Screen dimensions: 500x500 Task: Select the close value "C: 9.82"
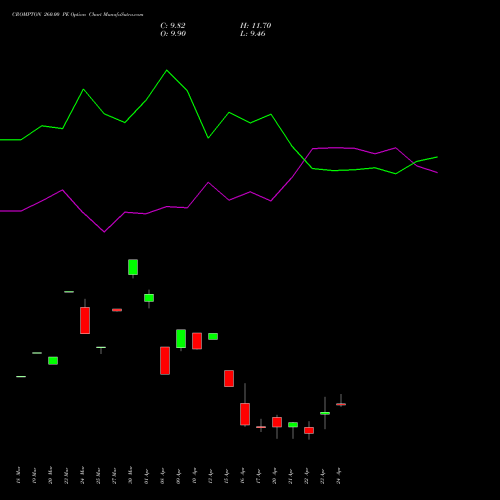coord(173,26)
